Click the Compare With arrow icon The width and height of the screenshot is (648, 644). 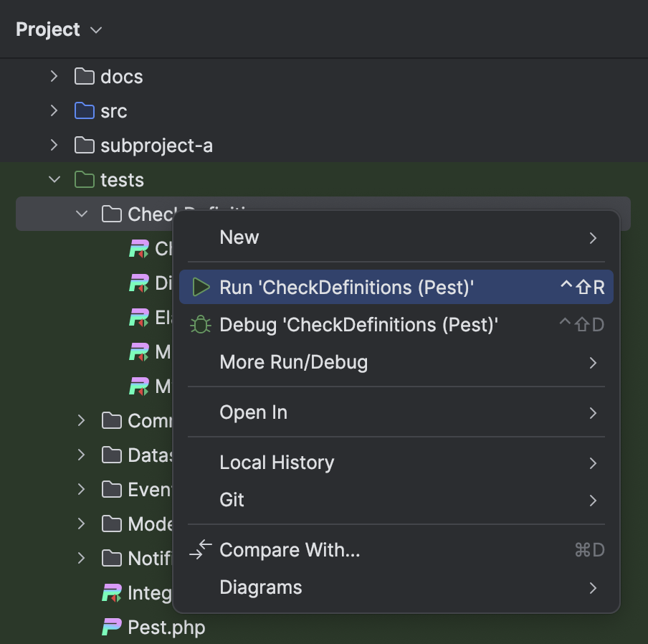pyautogui.click(x=200, y=549)
